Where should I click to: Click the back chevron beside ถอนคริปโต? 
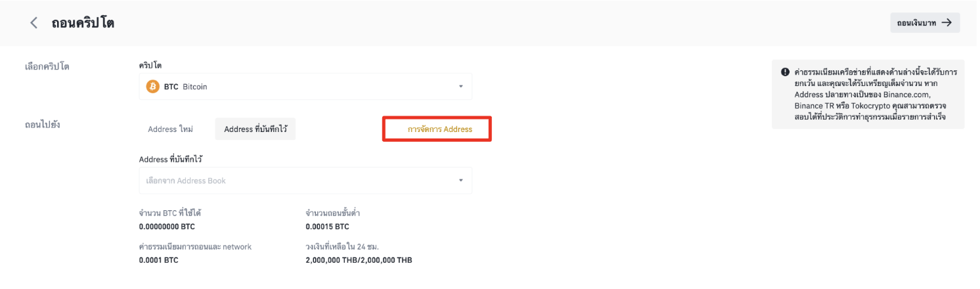pyautogui.click(x=34, y=23)
